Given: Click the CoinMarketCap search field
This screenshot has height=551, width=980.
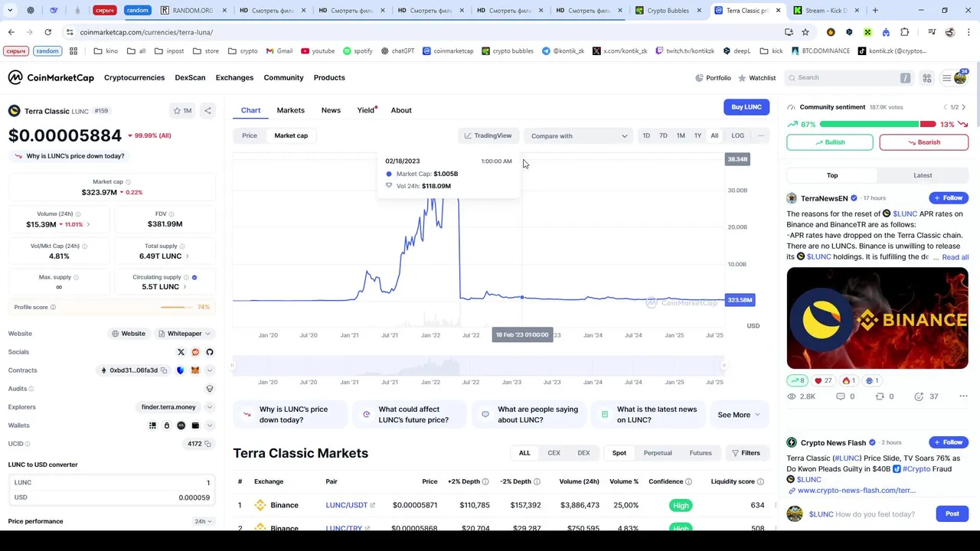Looking at the screenshot, I should [x=848, y=78].
